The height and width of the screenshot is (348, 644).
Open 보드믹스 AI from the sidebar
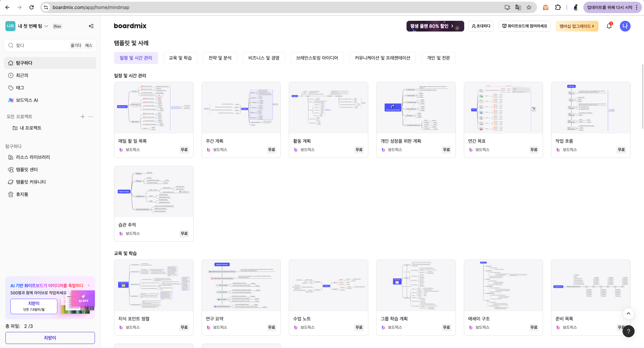coord(27,100)
